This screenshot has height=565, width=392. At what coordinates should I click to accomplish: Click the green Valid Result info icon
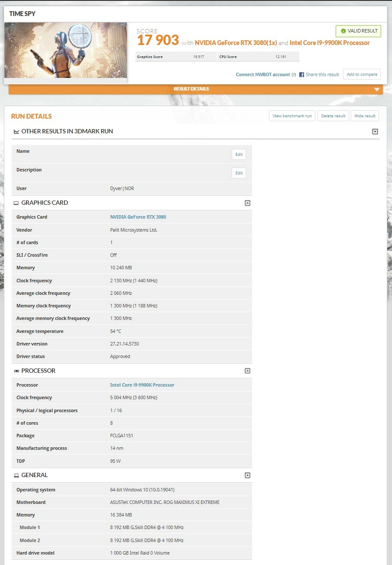pyautogui.click(x=343, y=31)
